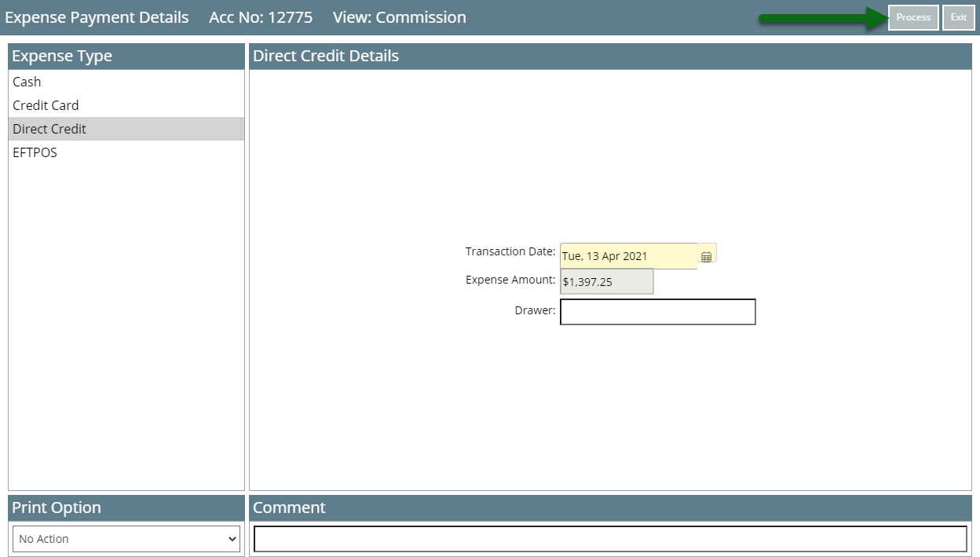
Task: Click the Expense Type panel header
Action: click(126, 56)
